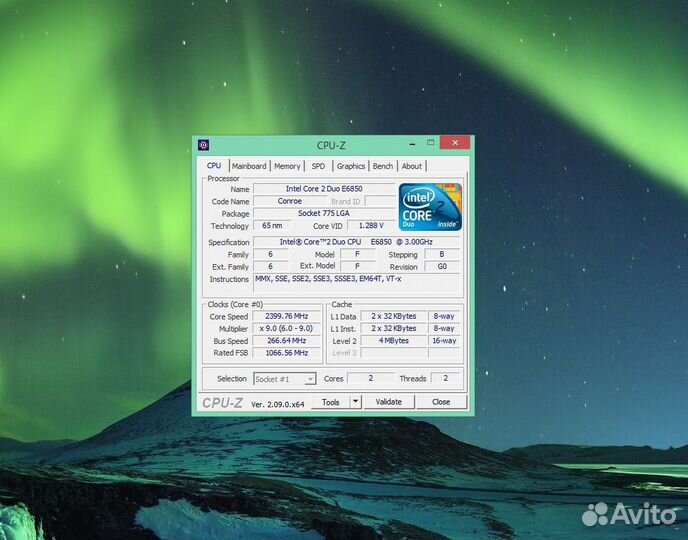The width and height of the screenshot is (688, 540).
Task: Click the empty Level 3 cache field
Action: (394, 353)
